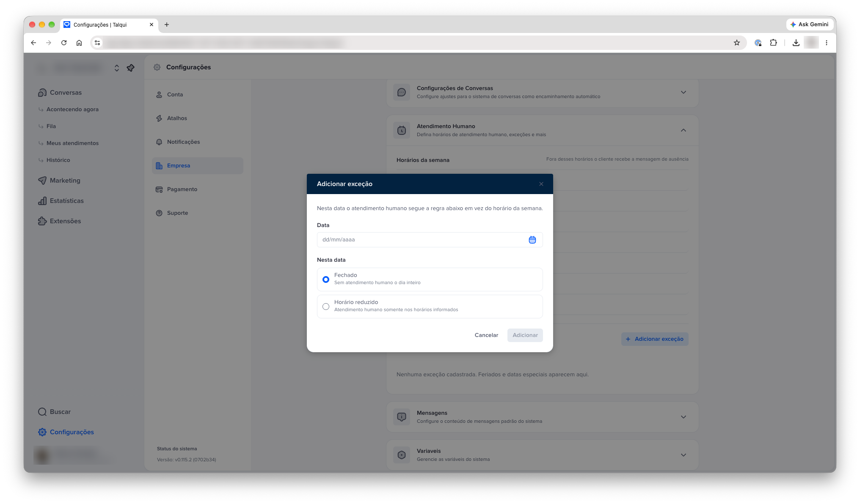Viewport: 860px width, 504px height.
Task: Click the Cancelar button
Action: (x=486, y=335)
